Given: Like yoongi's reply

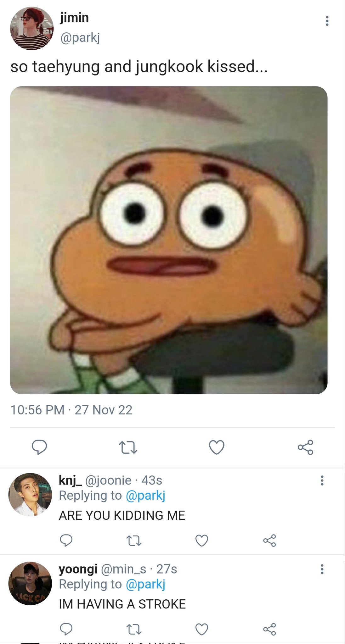Looking at the screenshot, I should [x=202, y=629].
